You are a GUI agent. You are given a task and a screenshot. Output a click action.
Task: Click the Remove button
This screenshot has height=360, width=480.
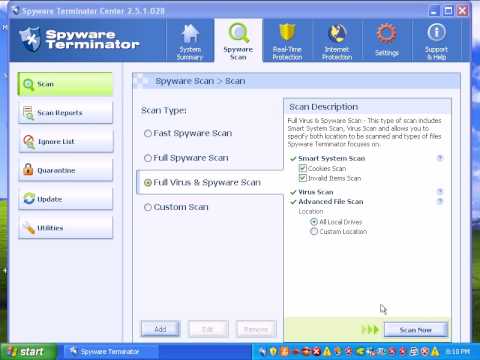click(x=256, y=329)
